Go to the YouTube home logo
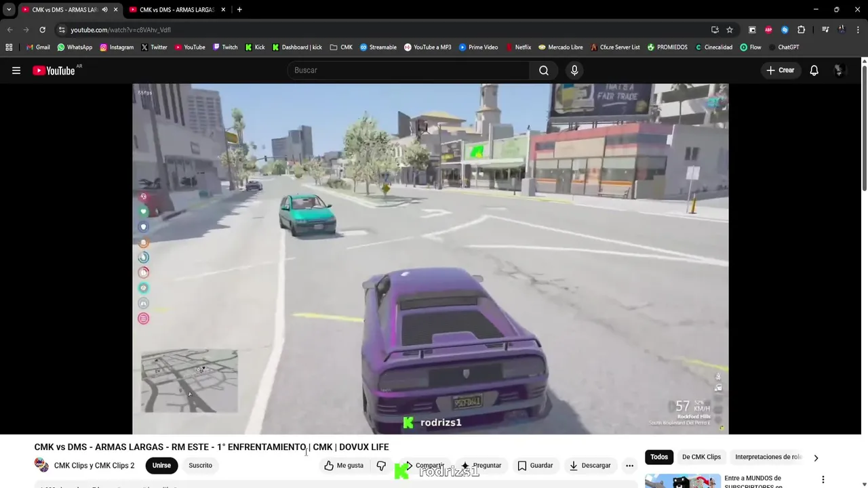Screen dimensions: 868x488 point(54,70)
